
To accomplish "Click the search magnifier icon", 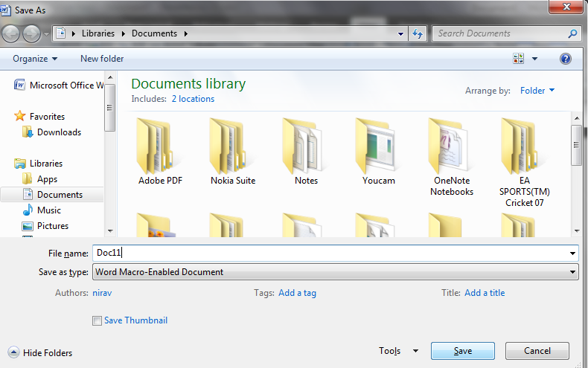I will point(572,33).
